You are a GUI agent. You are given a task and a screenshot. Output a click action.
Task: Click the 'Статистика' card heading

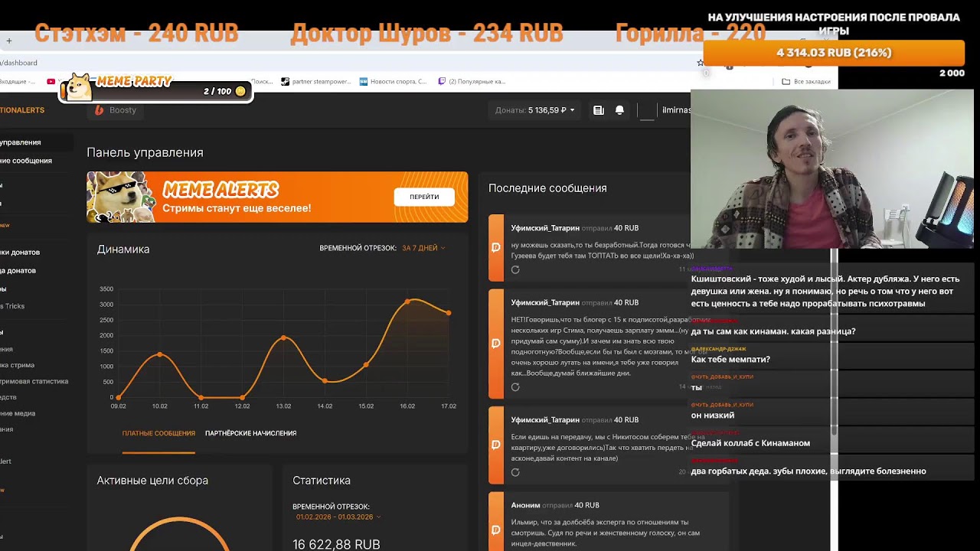point(322,481)
